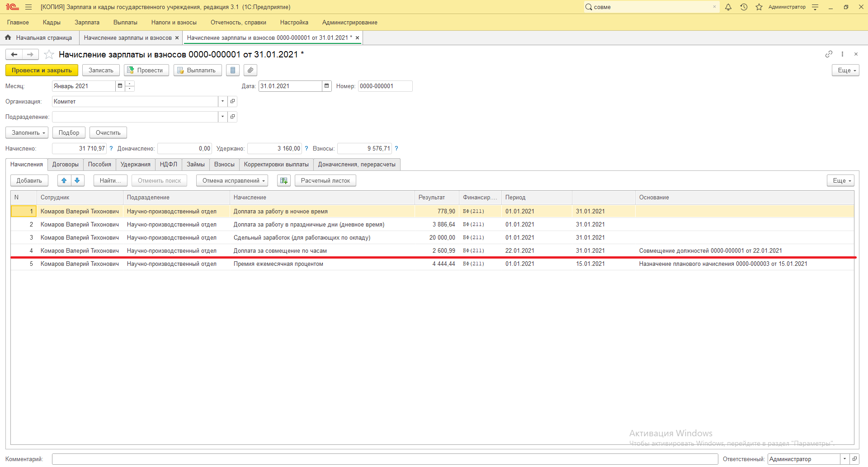Image resolution: width=868 pixels, height=467 pixels.
Task: Open the history clock icon
Action: (x=744, y=7)
